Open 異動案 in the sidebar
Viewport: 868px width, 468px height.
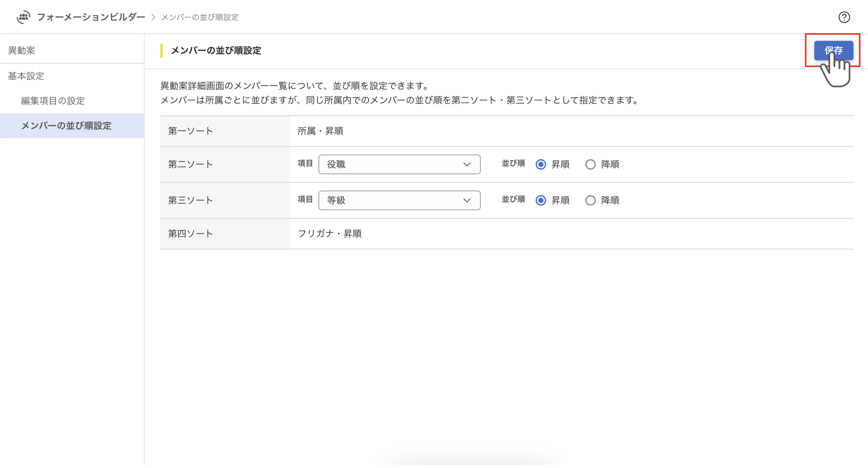pyautogui.click(x=21, y=51)
